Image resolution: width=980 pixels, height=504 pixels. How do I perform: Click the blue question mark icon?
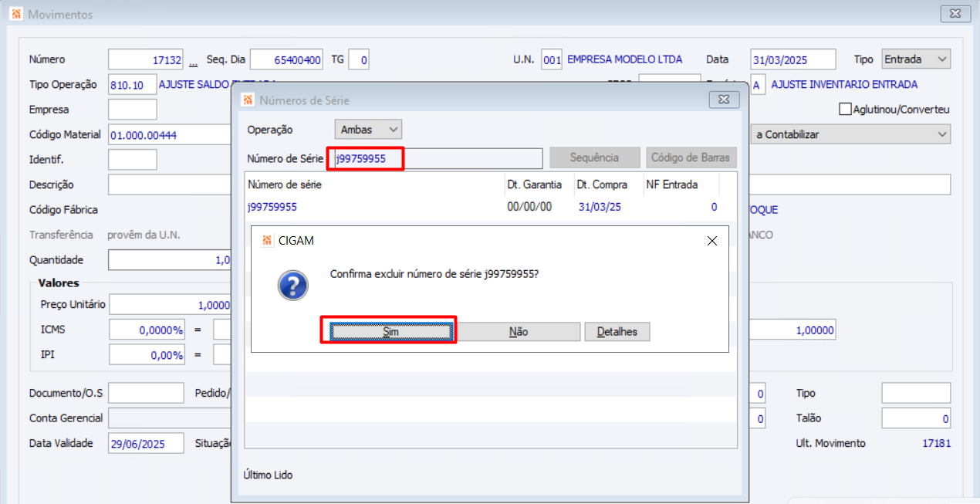click(293, 286)
